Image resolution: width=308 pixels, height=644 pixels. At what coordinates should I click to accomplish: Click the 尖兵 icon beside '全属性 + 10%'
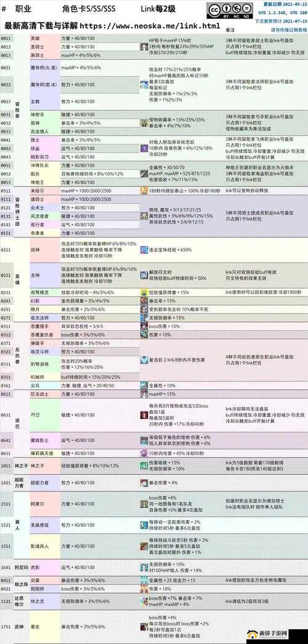click(144, 386)
